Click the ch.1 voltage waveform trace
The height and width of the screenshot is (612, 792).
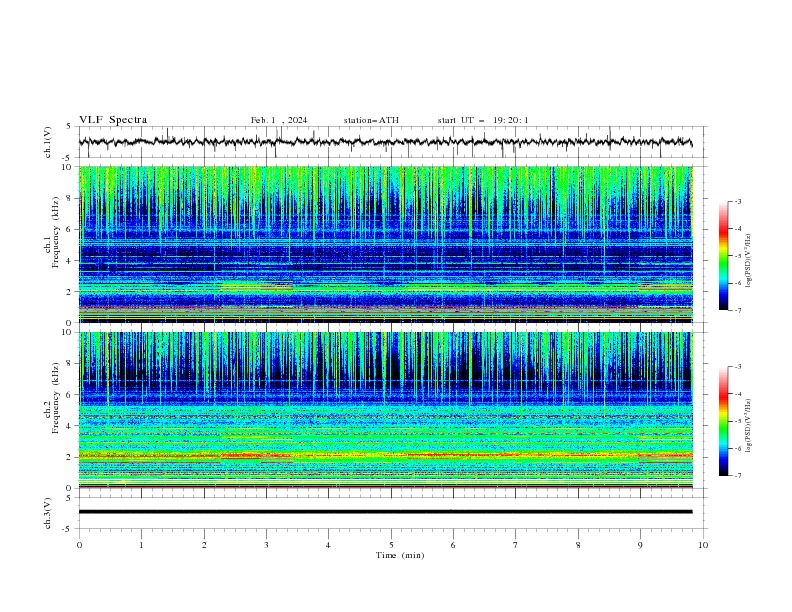tap(385, 142)
